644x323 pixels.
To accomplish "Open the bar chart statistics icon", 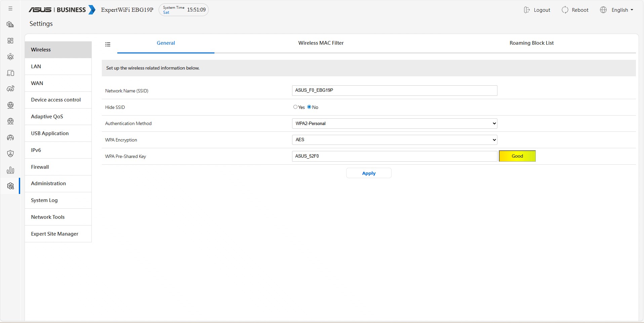I will pyautogui.click(x=10, y=170).
